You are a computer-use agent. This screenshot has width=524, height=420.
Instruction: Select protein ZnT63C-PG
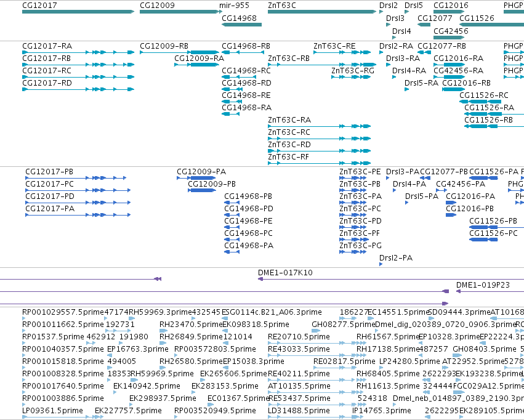point(361,246)
